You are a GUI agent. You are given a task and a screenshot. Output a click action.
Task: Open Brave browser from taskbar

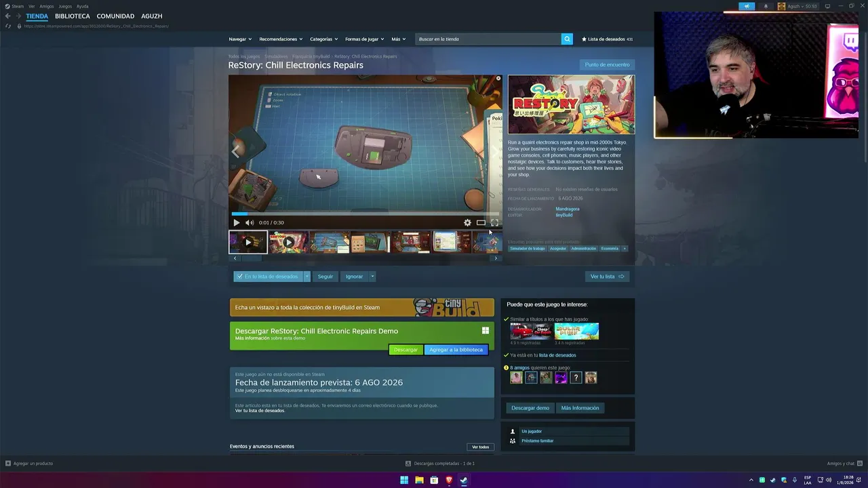pos(449,480)
